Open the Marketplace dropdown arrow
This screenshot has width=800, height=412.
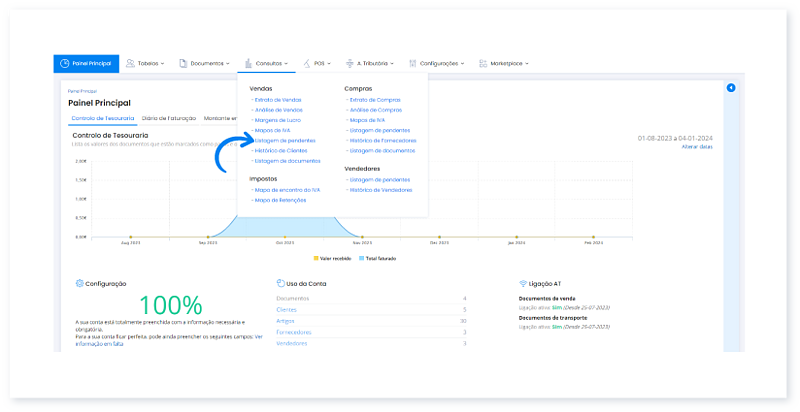coord(527,63)
